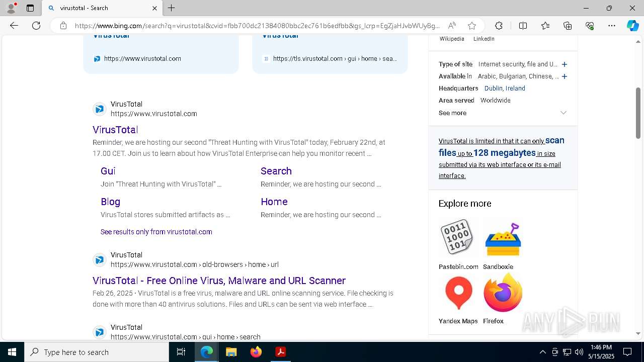Toggle the Split screen icon
Viewport: 644px width, 362px height.
click(x=523, y=26)
